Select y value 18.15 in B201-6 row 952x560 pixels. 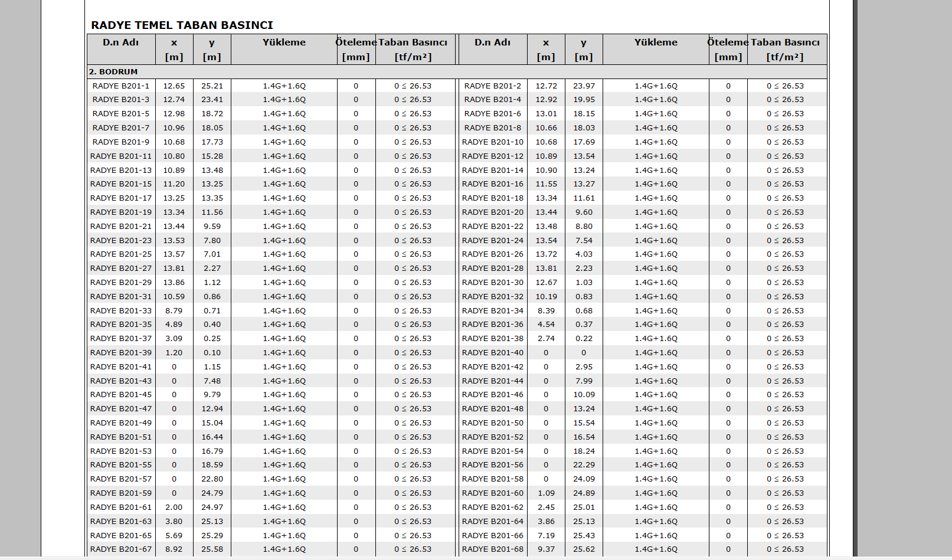click(x=584, y=114)
